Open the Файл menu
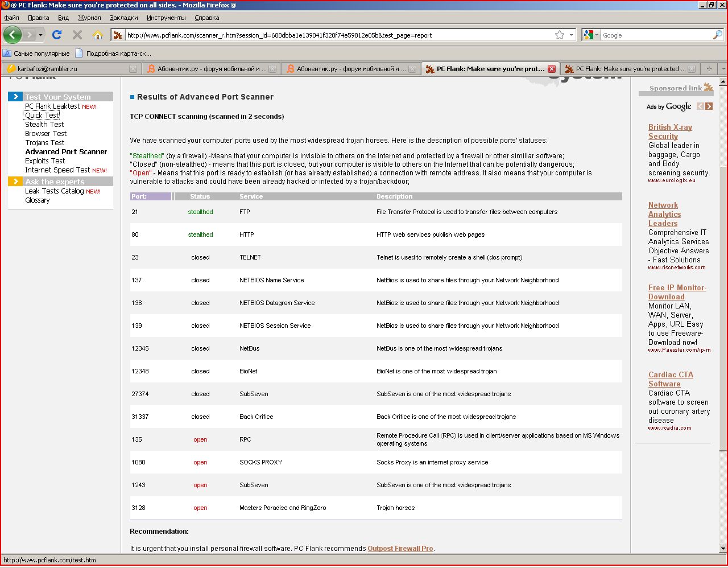This screenshot has height=568, width=728. (x=11, y=18)
